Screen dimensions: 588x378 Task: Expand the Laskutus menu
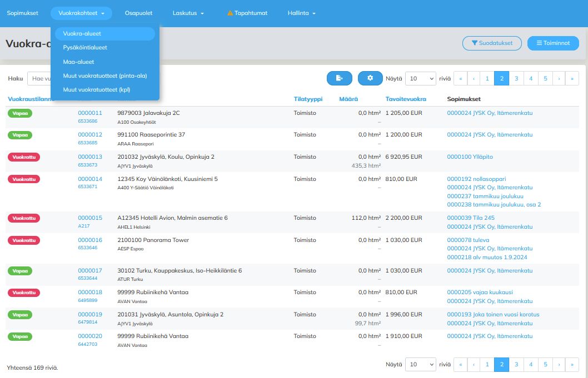[188, 13]
